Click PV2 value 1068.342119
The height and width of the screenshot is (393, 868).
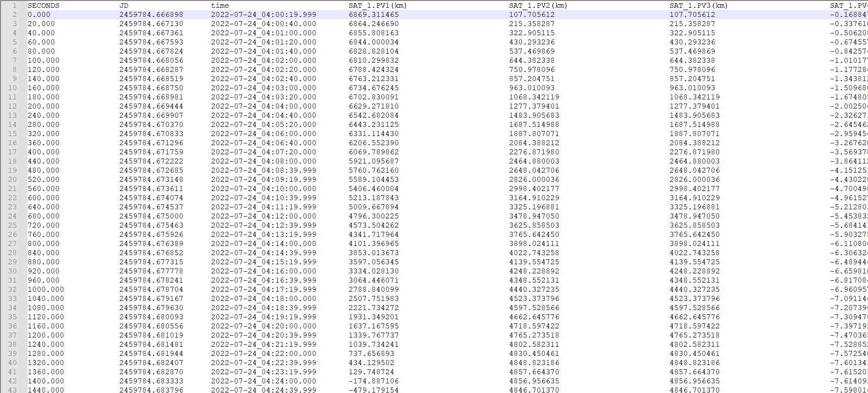(534, 97)
